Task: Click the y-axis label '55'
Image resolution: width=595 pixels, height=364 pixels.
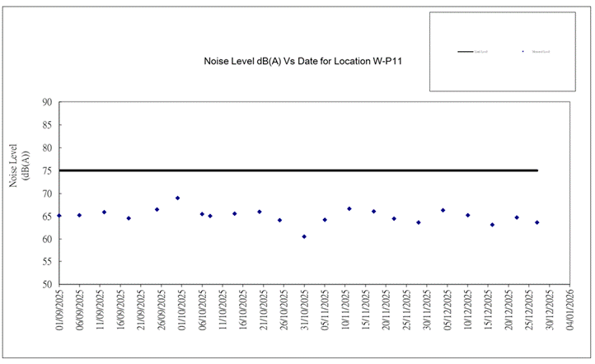Action: point(47,262)
